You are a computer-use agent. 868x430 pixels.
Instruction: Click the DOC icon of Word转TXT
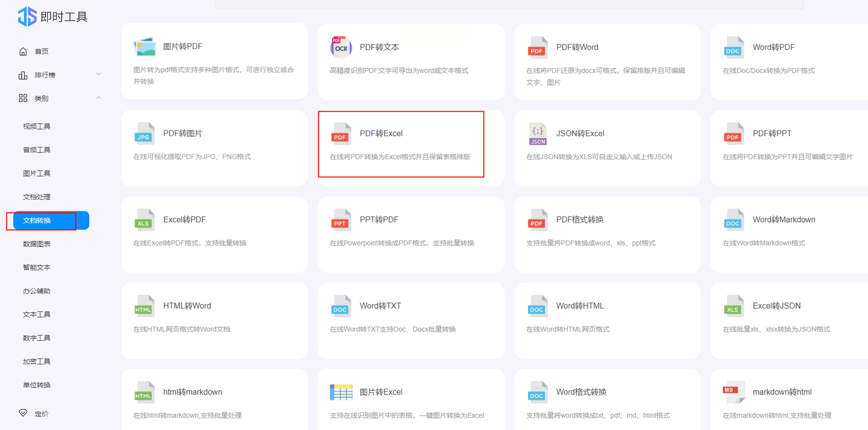coord(341,305)
